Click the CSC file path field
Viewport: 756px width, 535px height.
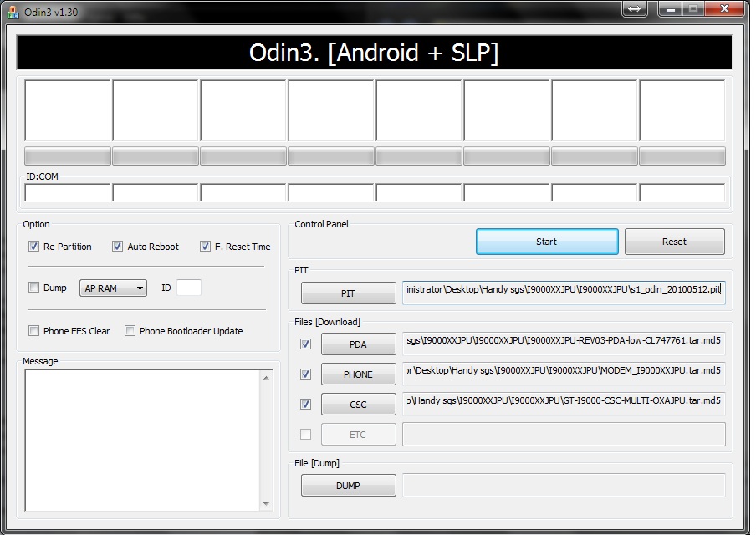point(564,404)
